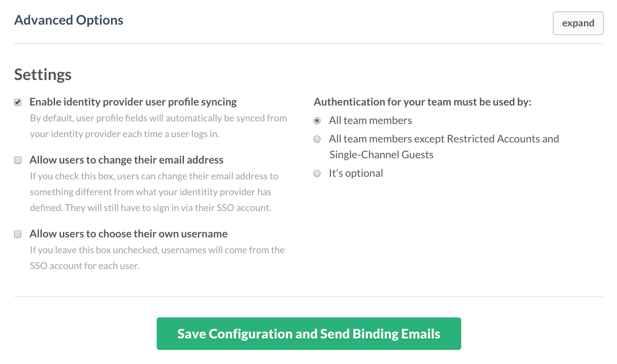The image size is (617, 364).
Task: Click the username SSO explanation text
Action: coord(157,257)
